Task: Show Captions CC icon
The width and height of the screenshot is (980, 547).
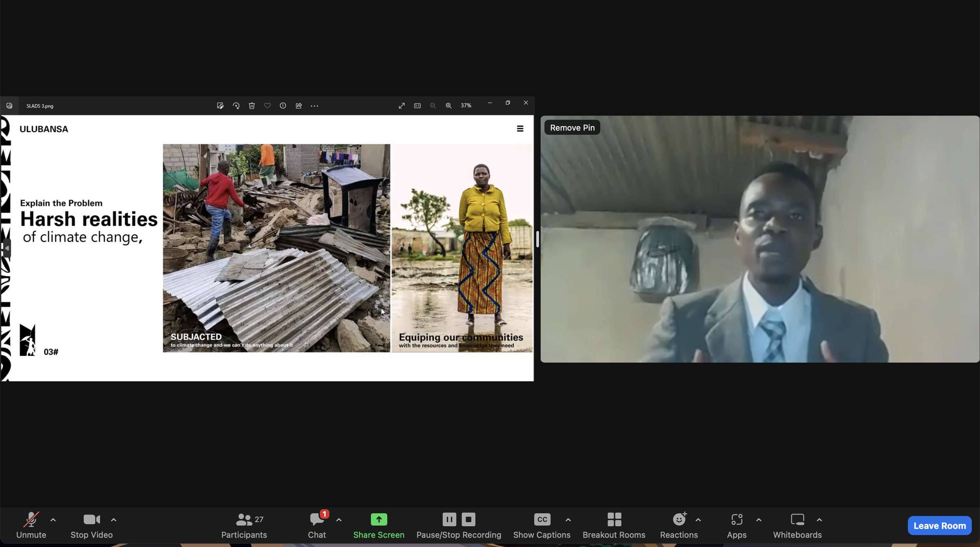Action: (x=542, y=520)
